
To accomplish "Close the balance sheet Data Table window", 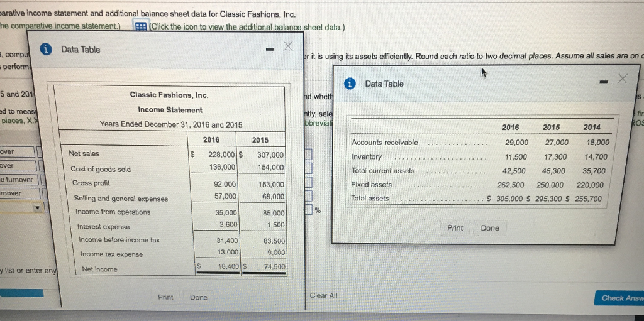I will (x=623, y=79).
